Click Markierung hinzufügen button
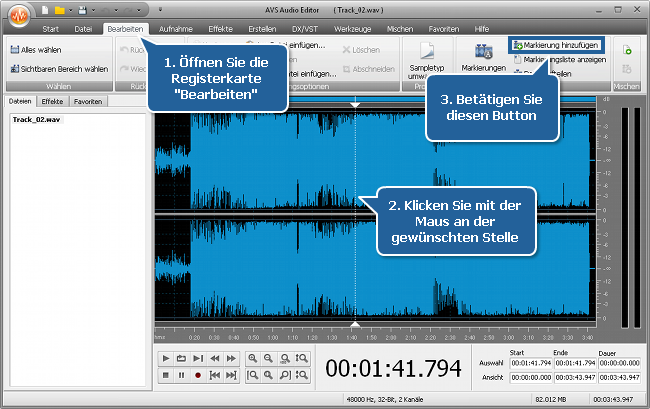The height and width of the screenshot is (409, 650). coord(556,45)
